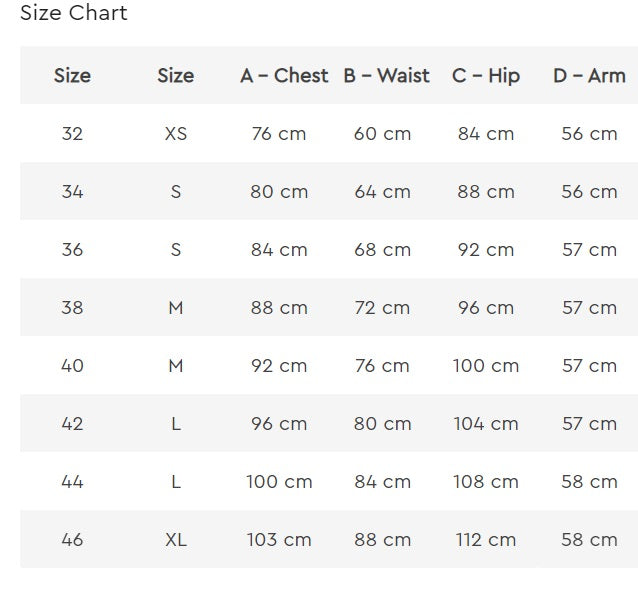The height and width of the screenshot is (595, 638).
Task: Click the 112 cm hip value
Action: 486,540
